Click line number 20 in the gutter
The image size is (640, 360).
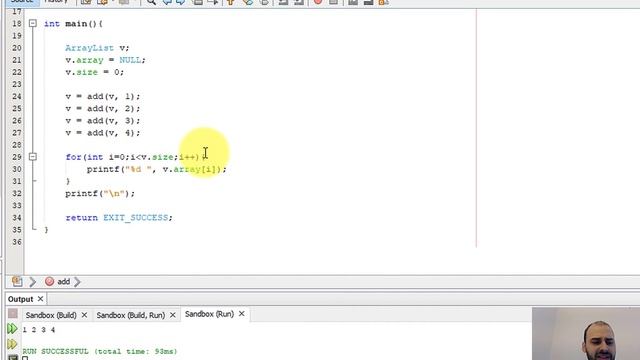16,48
